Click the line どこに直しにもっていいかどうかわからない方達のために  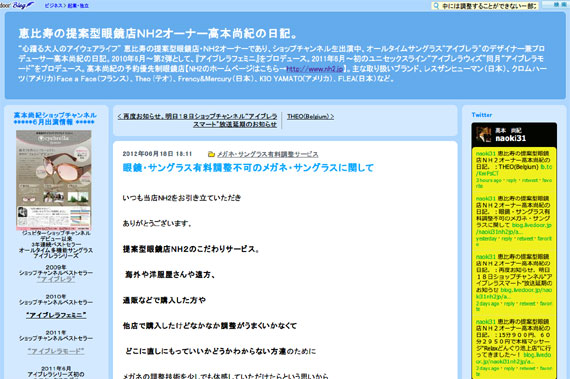pos(221,351)
